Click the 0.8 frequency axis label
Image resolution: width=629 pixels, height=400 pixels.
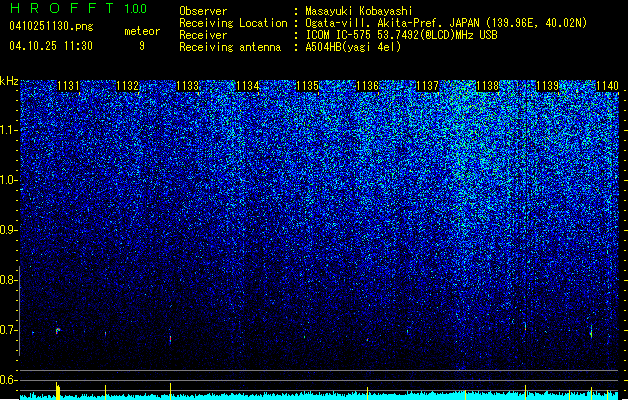point(7,280)
